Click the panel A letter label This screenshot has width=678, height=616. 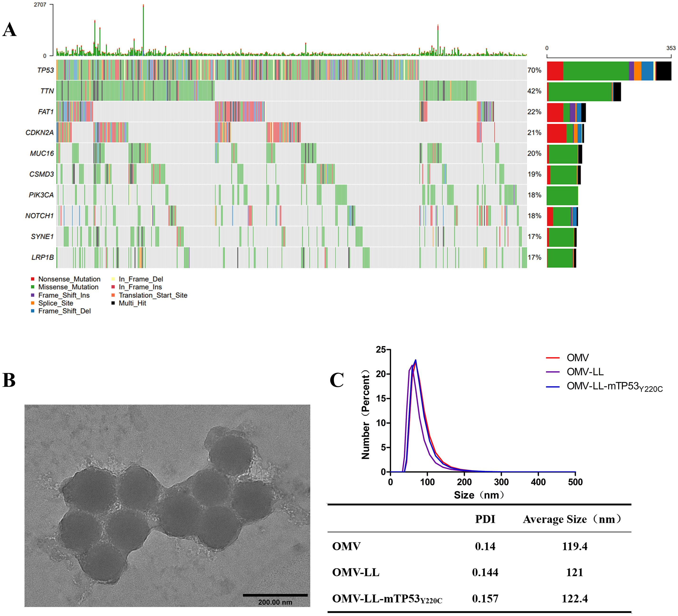click(10, 30)
